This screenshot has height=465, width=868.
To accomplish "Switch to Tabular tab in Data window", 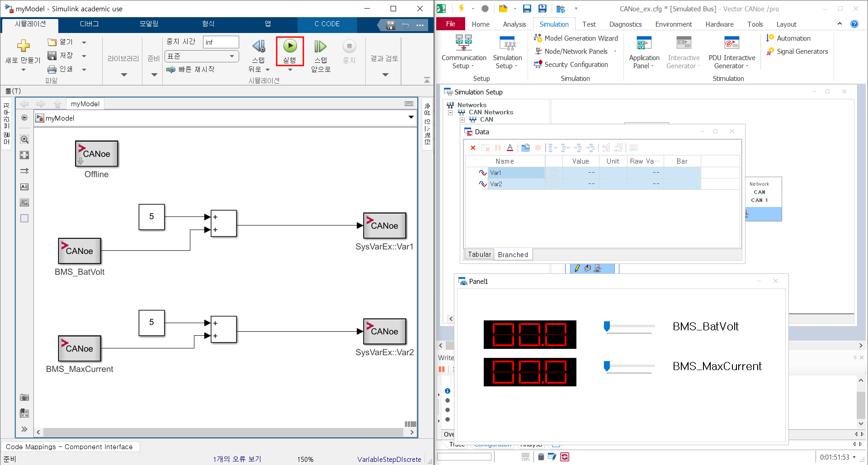I will point(479,254).
